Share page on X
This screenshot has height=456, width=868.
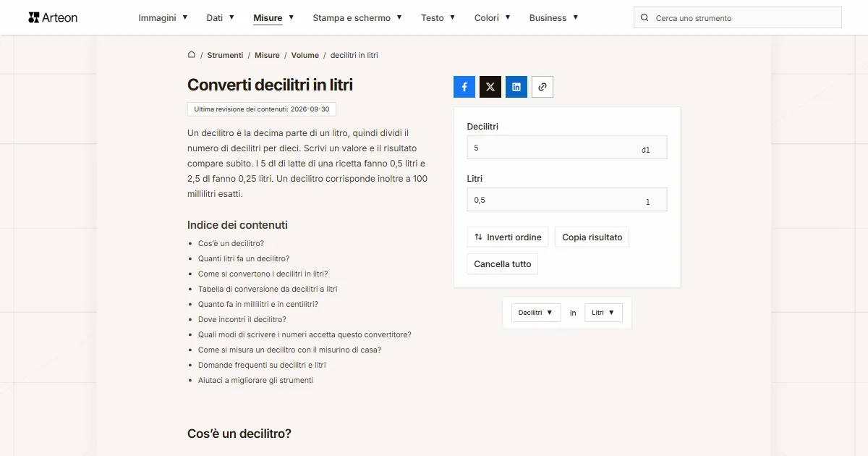tap(490, 87)
